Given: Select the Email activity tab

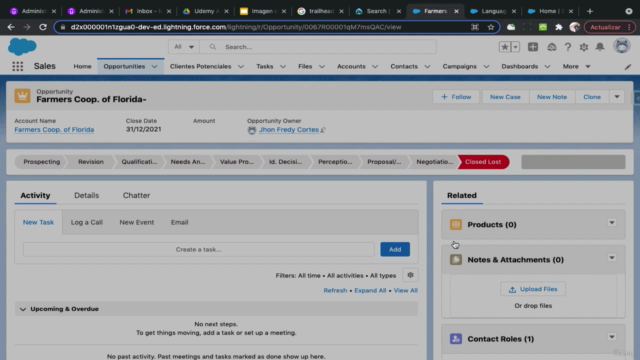Looking at the screenshot, I should 179,222.
